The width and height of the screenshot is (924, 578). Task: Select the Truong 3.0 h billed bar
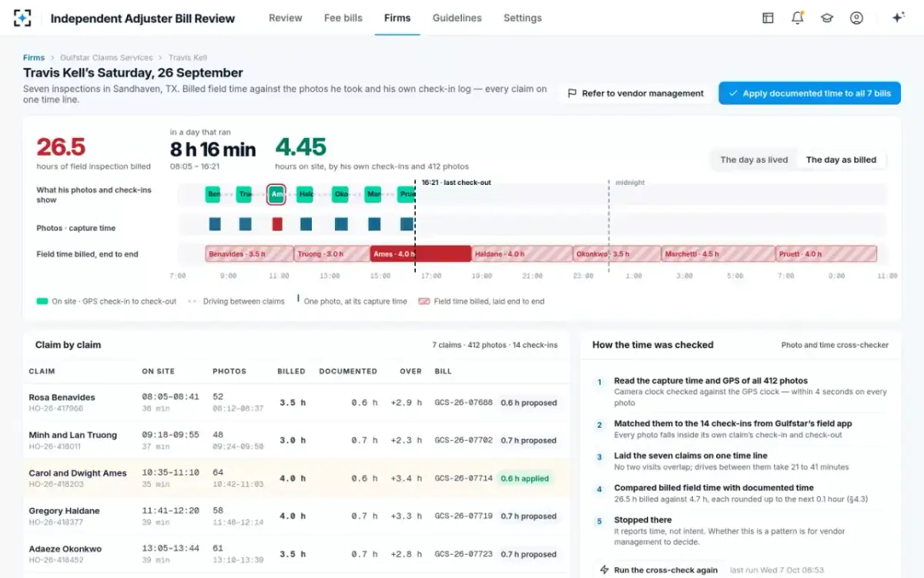click(331, 254)
